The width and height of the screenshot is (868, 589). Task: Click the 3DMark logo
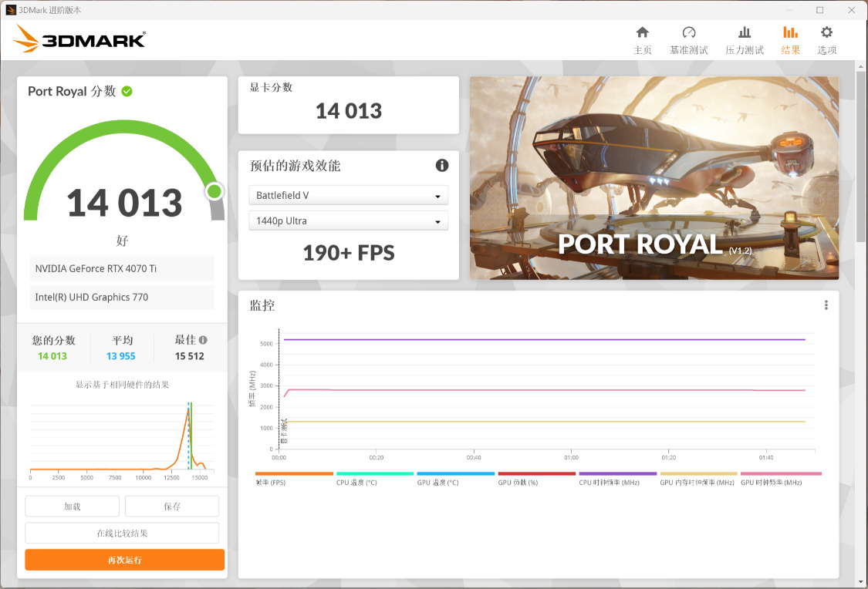[79, 39]
